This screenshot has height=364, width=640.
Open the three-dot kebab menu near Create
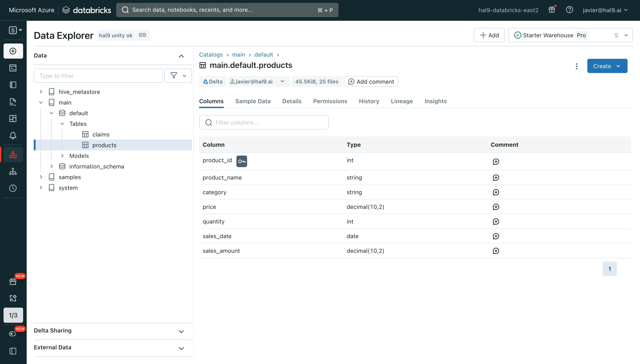tap(576, 66)
